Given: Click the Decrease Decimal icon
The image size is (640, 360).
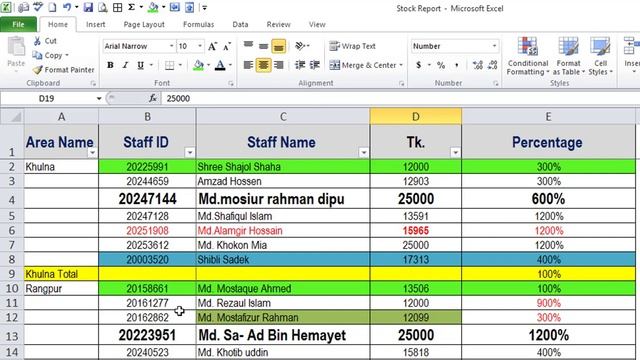Looking at the screenshot, I should point(493,65).
